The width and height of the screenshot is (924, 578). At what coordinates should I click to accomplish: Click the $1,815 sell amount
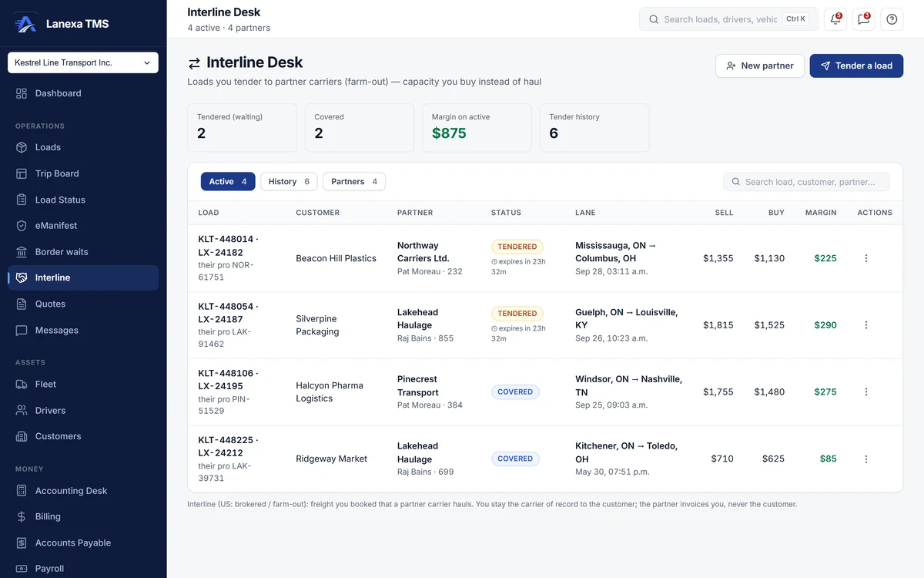718,325
